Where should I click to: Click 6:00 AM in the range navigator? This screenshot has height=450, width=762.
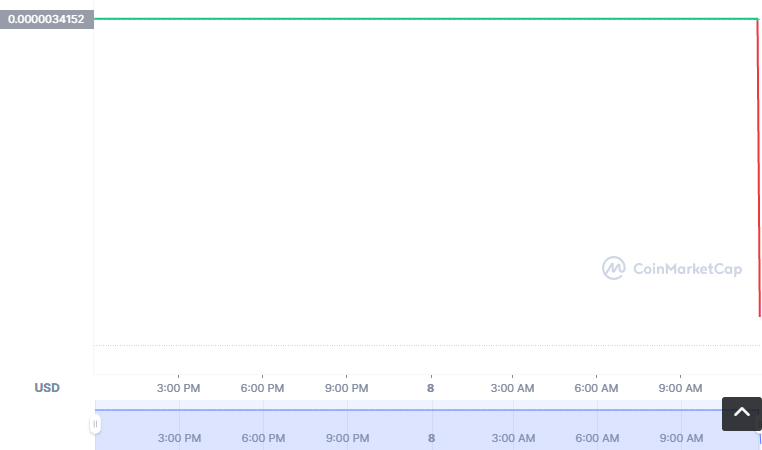click(597, 438)
